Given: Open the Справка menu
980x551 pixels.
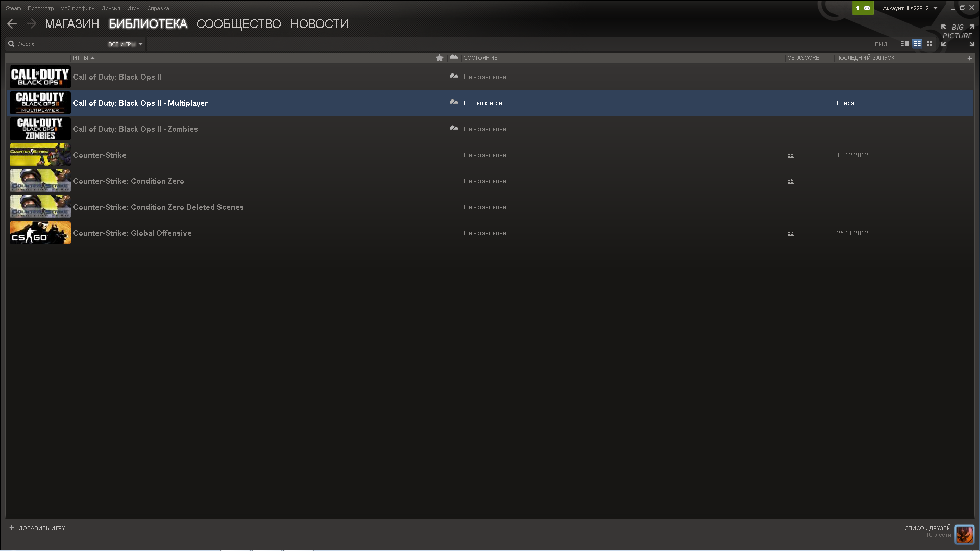Looking at the screenshot, I should pos(158,8).
